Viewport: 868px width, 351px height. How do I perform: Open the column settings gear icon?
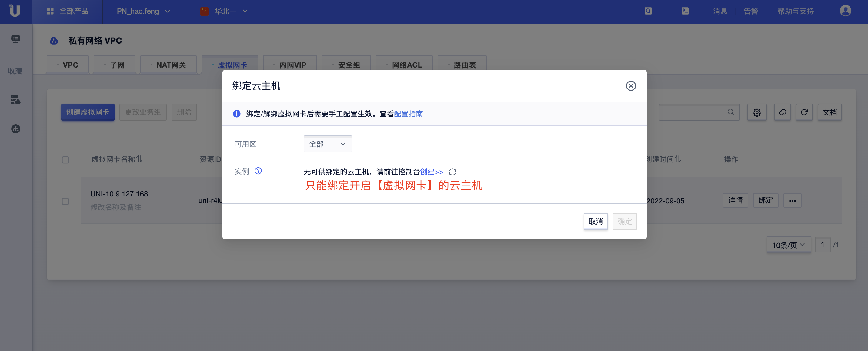757,112
